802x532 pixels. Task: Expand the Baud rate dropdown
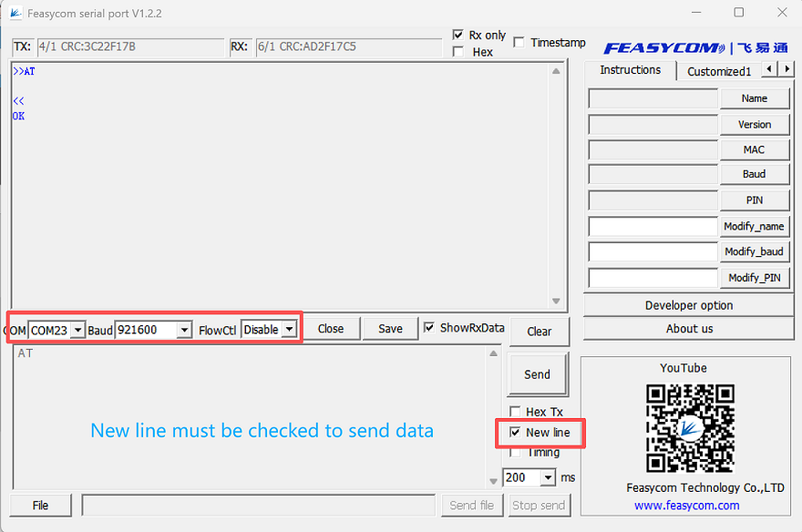pos(184,330)
